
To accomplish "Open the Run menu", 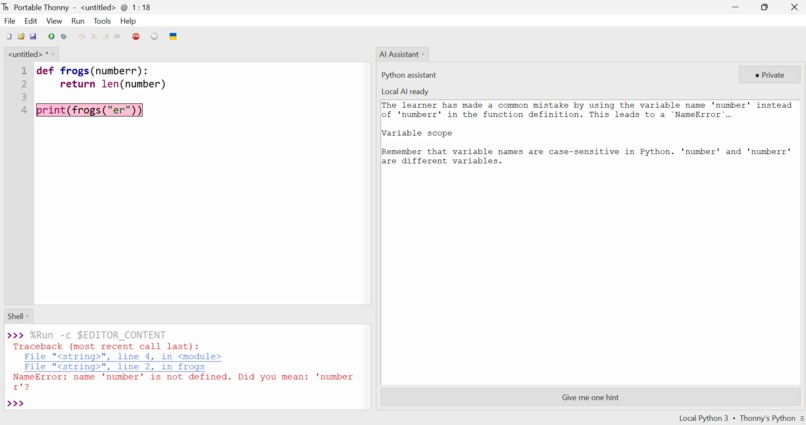I will tap(78, 21).
